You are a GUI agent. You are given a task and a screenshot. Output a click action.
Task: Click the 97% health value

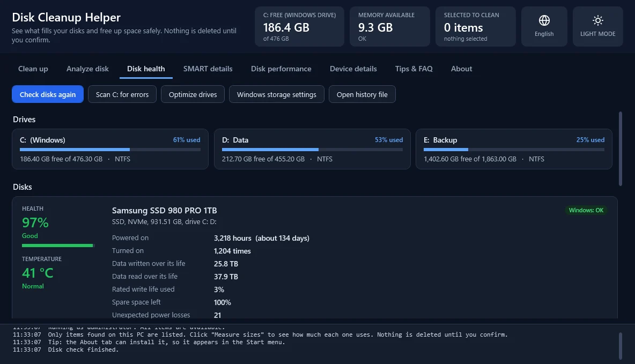click(35, 222)
